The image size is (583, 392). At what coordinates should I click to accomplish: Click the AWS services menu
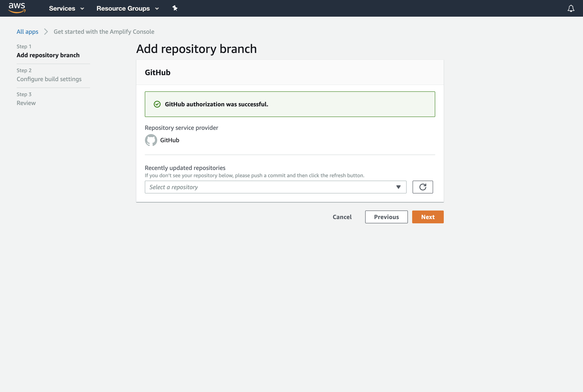(66, 8)
